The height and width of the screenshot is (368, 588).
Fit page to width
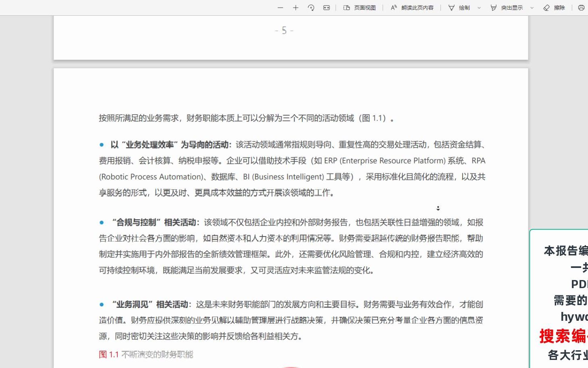(x=326, y=8)
